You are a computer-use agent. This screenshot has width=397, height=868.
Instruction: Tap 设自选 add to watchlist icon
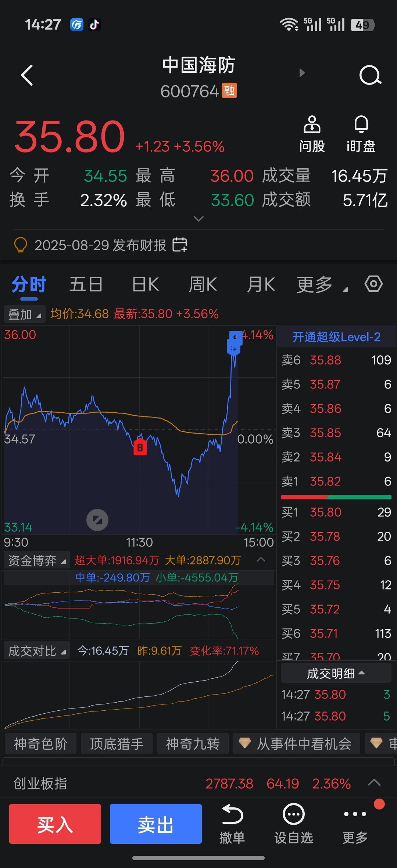(x=293, y=814)
